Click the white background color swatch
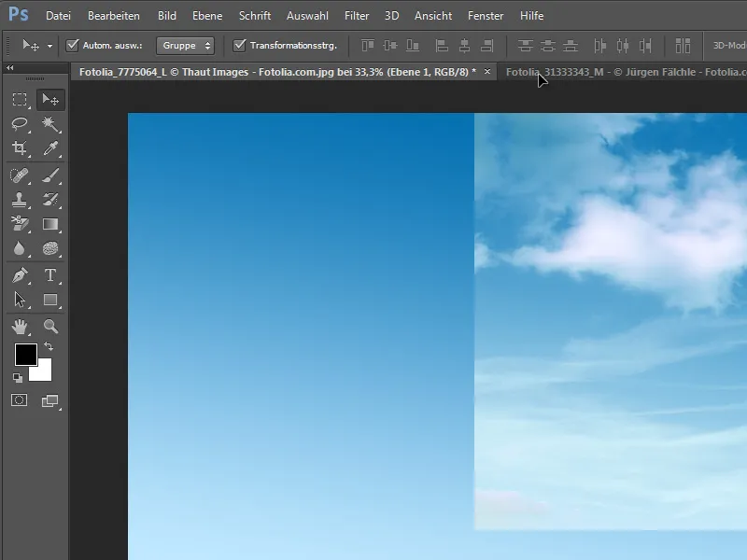This screenshot has width=747, height=560. 43,372
